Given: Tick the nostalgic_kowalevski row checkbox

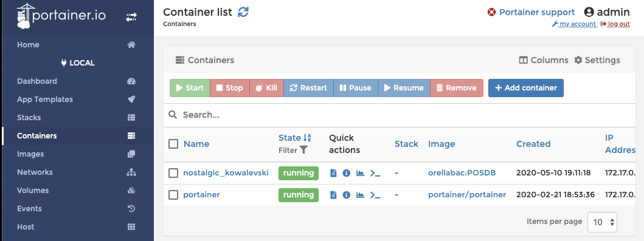Looking at the screenshot, I should pos(173,173).
